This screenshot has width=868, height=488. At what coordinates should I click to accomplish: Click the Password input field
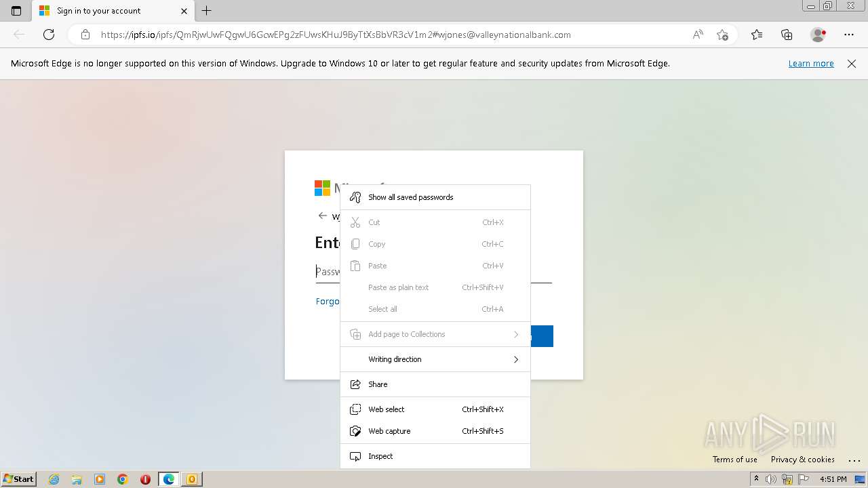tap(434, 272)
